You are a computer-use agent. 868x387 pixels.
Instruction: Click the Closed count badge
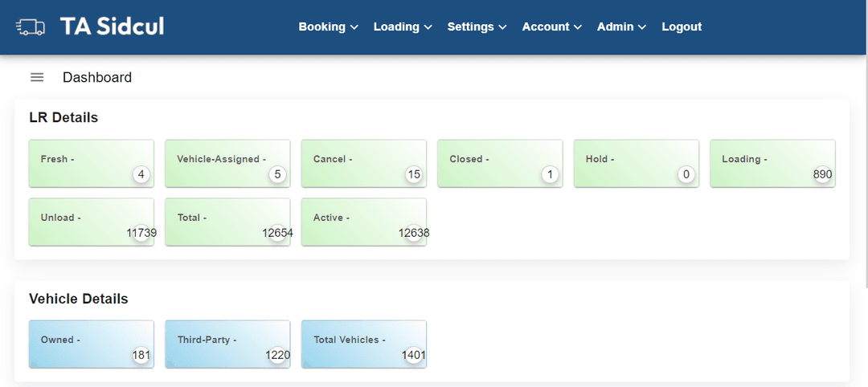click(x=551, y=174)
